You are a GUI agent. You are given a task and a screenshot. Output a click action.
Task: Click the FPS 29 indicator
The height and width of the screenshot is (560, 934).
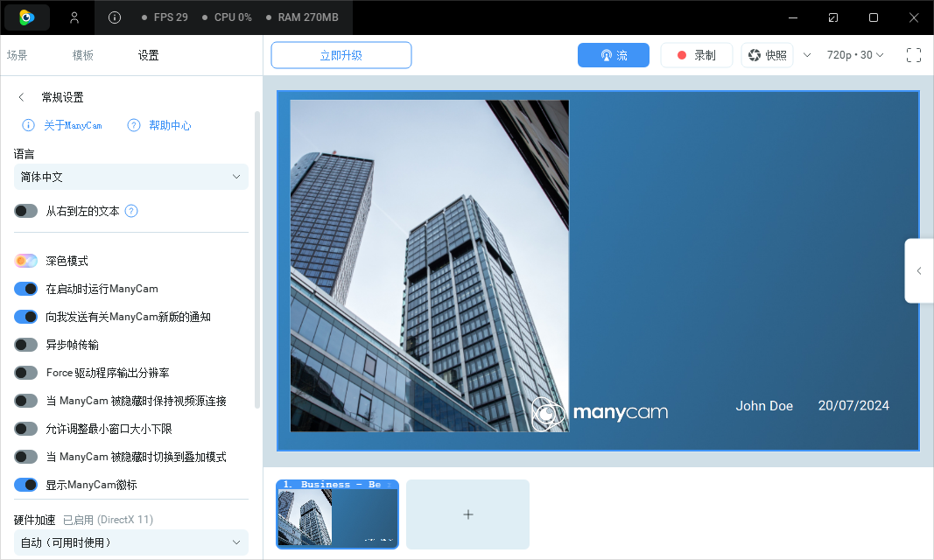(x=165, y=17)
